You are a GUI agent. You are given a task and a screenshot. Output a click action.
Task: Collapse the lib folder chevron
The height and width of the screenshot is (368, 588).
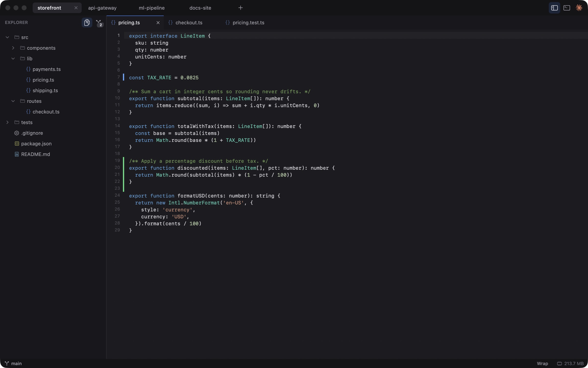pyautogui.click(x=13, y=58)
